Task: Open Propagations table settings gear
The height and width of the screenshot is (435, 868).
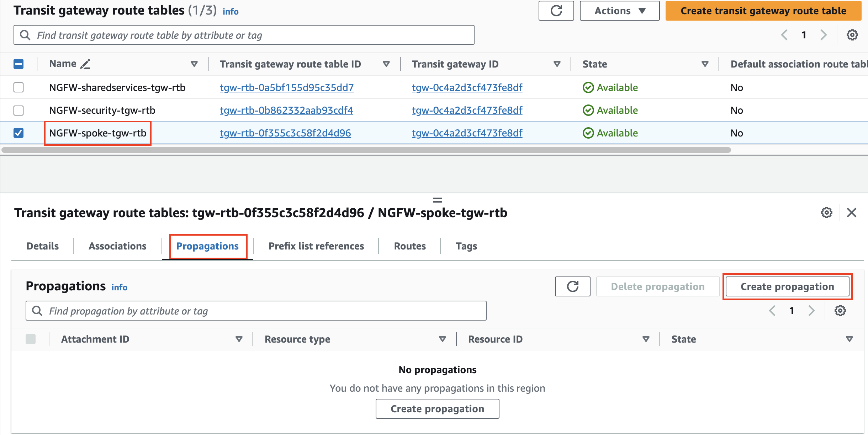Action: click(840, 311)
